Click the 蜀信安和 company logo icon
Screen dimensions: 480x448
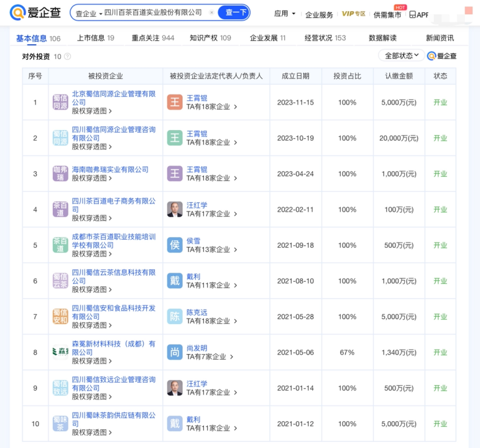(x=60, y=316)
